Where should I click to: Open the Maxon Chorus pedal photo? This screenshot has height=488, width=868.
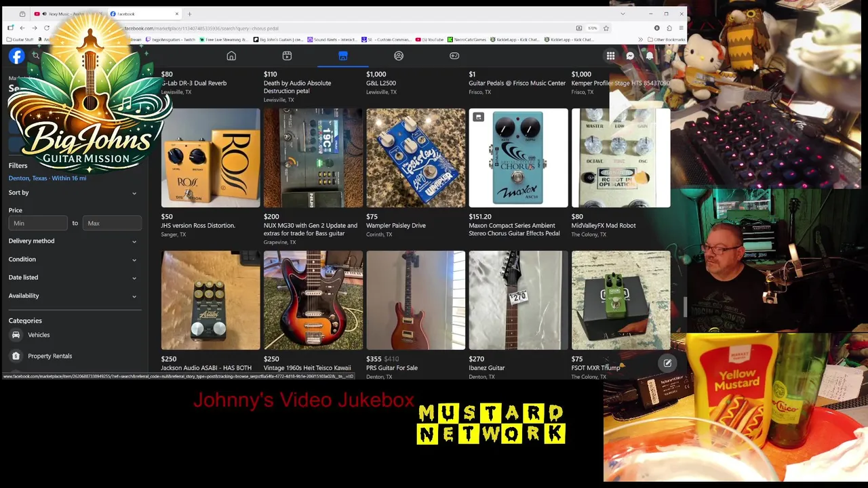tap(518, 158)
